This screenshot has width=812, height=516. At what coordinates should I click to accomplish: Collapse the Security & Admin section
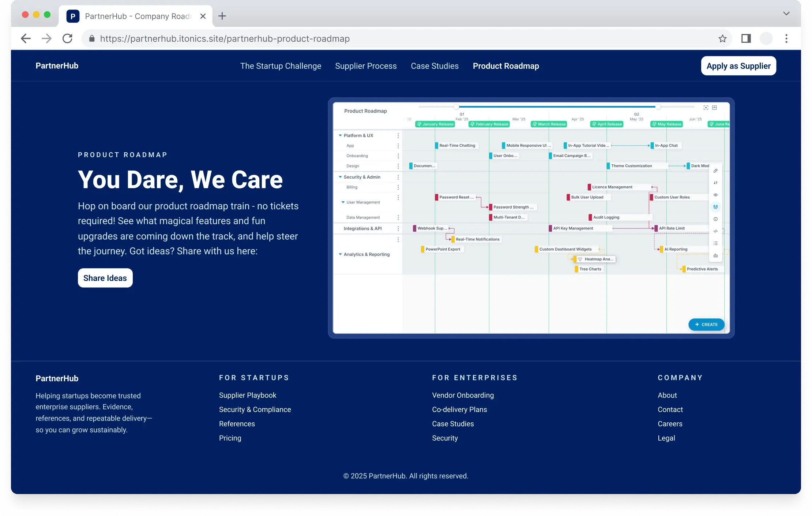(340, 177)
